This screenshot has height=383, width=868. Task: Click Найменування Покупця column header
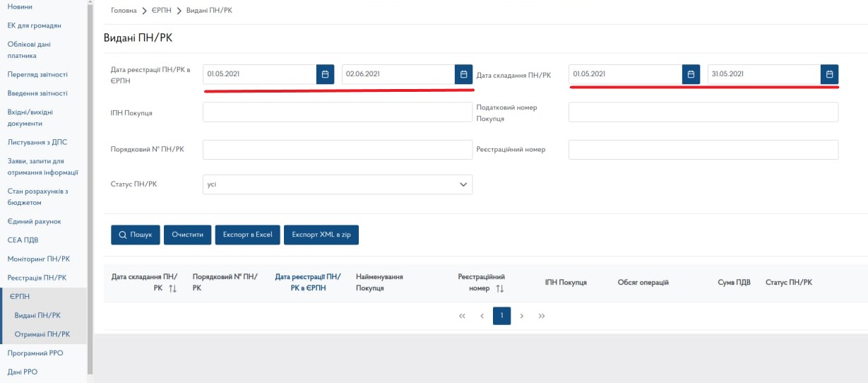pos(379,283)
